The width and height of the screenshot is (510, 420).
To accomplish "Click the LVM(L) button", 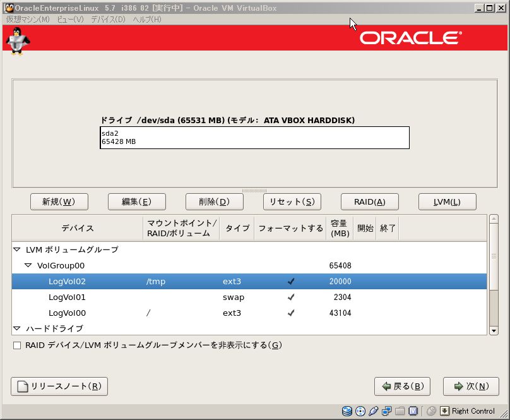I will [x=448, y=202].
